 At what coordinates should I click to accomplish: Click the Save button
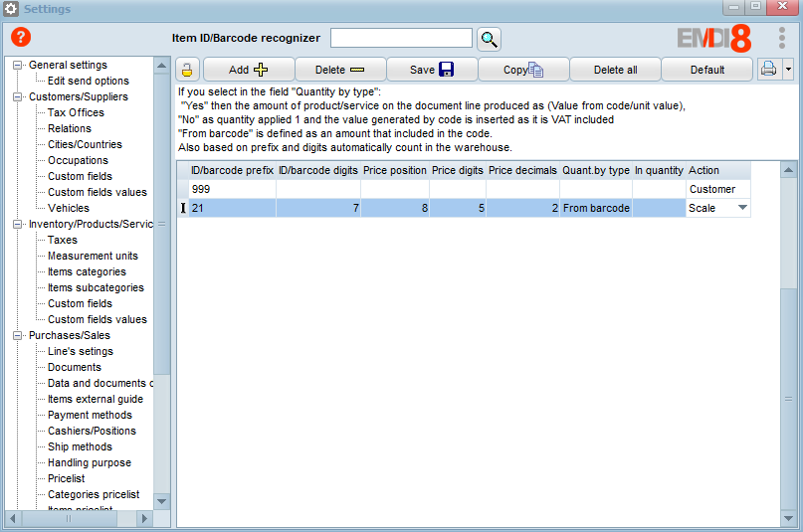coord(432,70)
